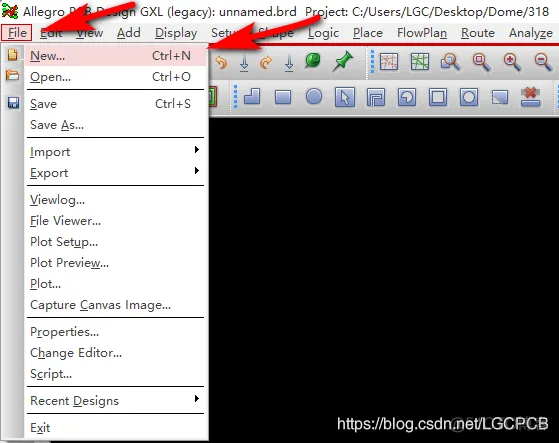
Task: Open the redo history down-arrow
Action: [x=289, y=63]
